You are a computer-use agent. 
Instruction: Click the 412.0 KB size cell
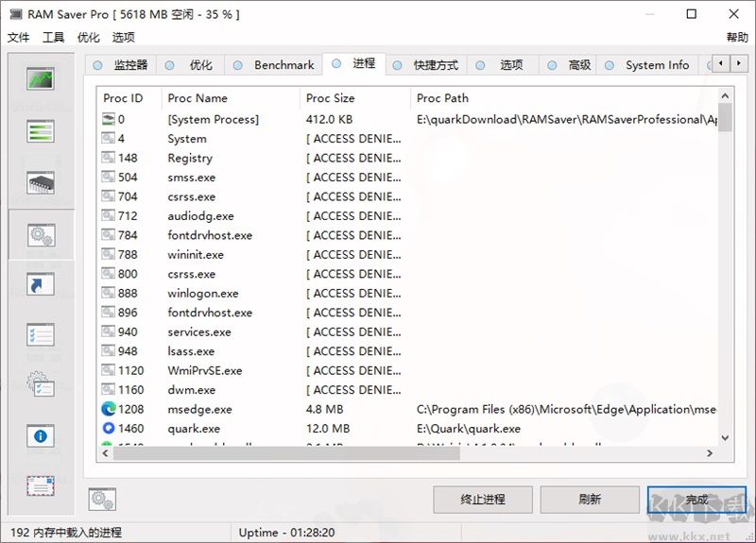(x=329, y=119)
